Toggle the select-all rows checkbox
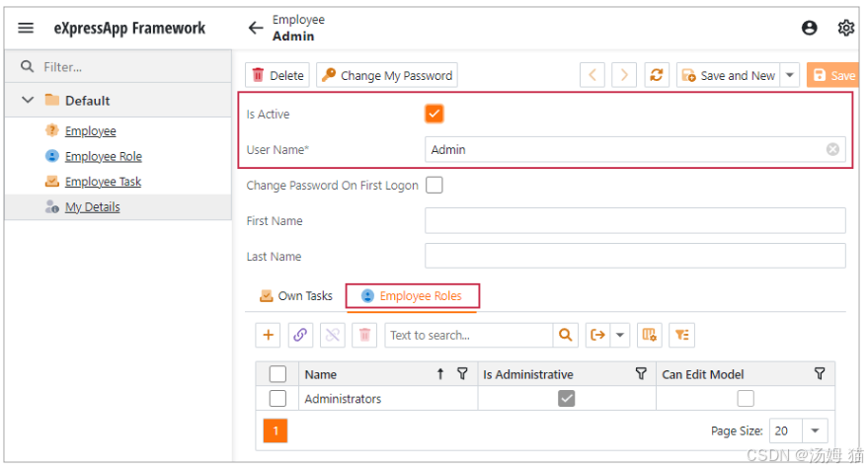Image resolution: width=868 pixels, height=470 pixels. click(277, 374)
